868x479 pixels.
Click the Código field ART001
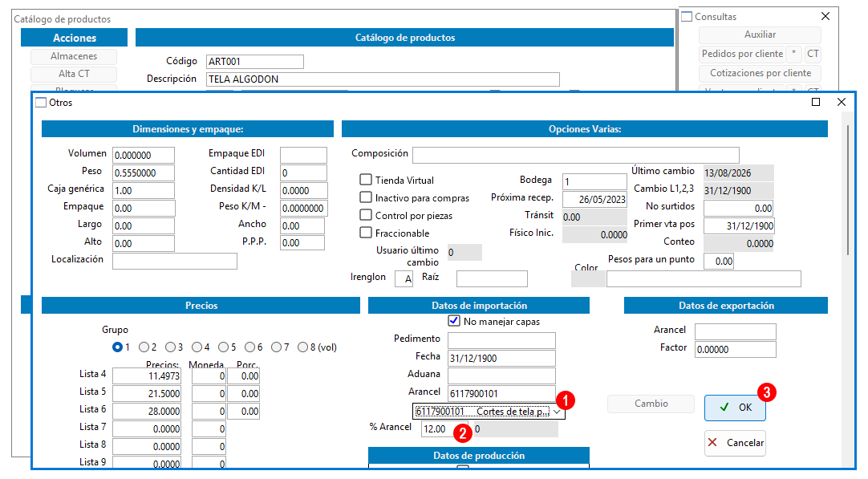pyautogui.click(x=255, y=62)
